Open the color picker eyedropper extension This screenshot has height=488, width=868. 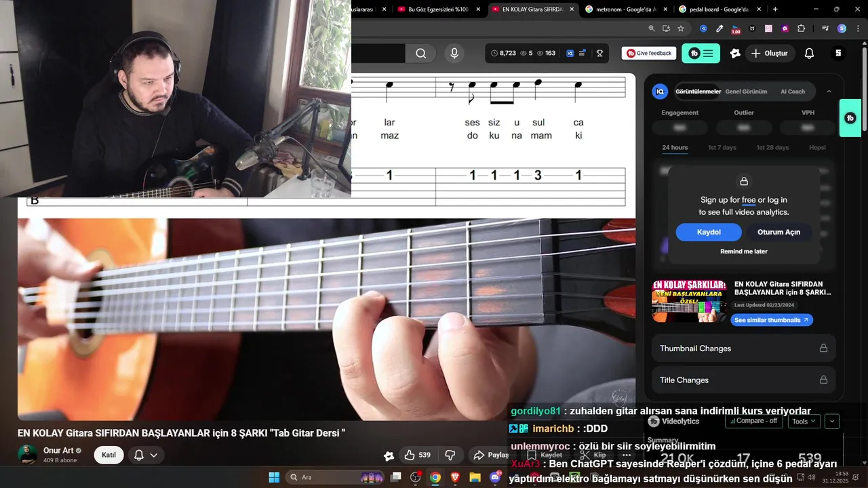point(719,28)
